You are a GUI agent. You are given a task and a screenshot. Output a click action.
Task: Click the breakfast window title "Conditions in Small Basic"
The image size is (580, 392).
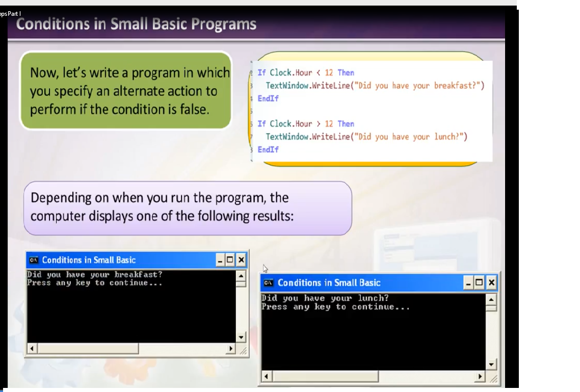89,260
